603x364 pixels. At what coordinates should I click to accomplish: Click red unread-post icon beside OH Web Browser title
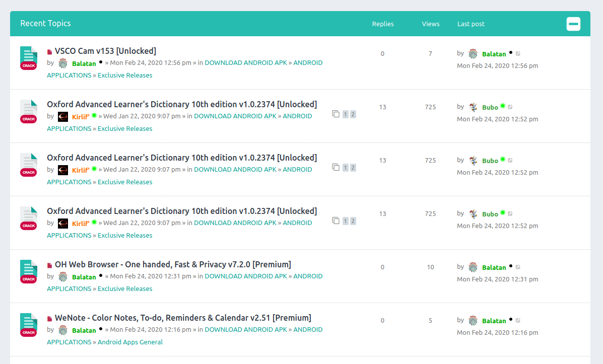(x=49, y=265)
